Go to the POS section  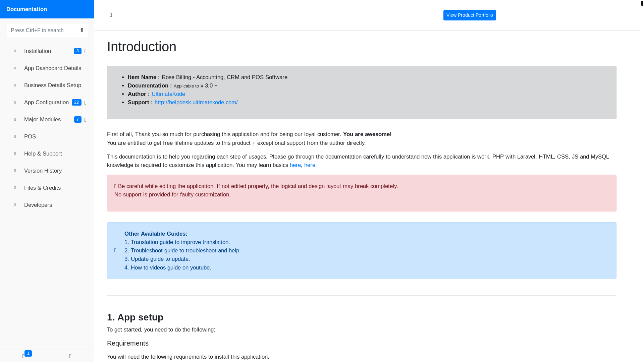47,136
